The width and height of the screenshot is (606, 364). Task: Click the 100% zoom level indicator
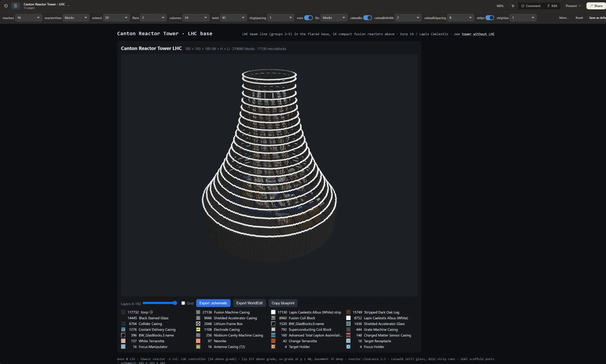(x=500, y=6)
